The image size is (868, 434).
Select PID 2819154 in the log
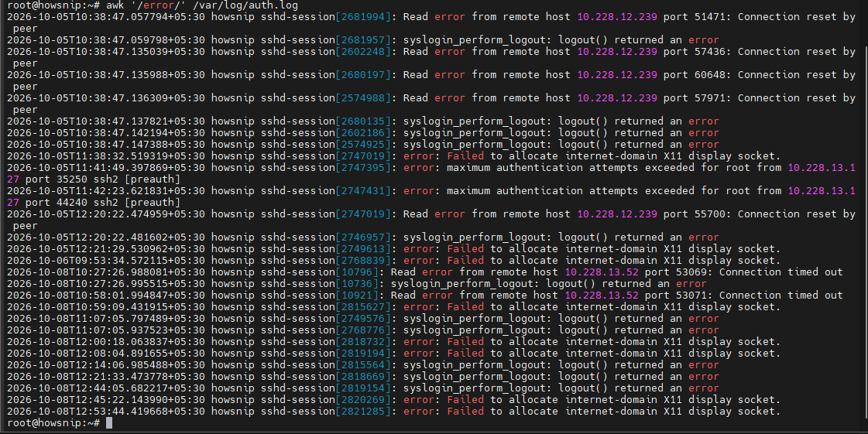tap(363, 388)
